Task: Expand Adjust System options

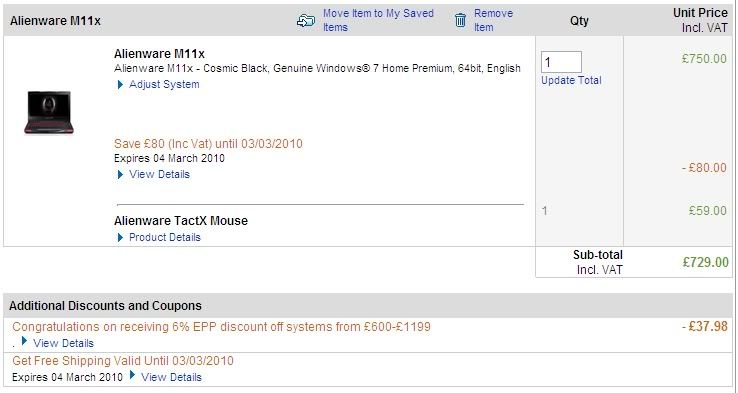Action: pos(164,84)
